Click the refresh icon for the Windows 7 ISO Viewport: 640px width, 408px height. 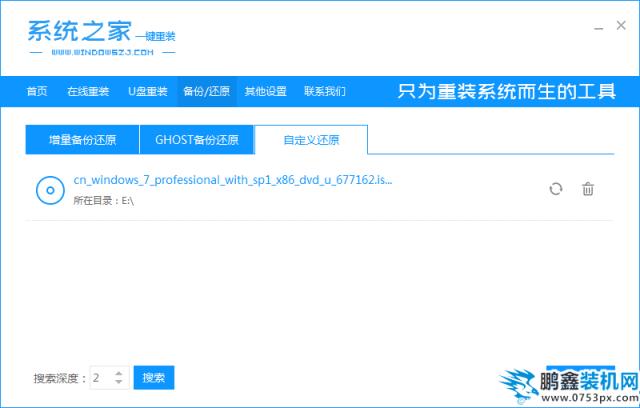click(556, 189)
